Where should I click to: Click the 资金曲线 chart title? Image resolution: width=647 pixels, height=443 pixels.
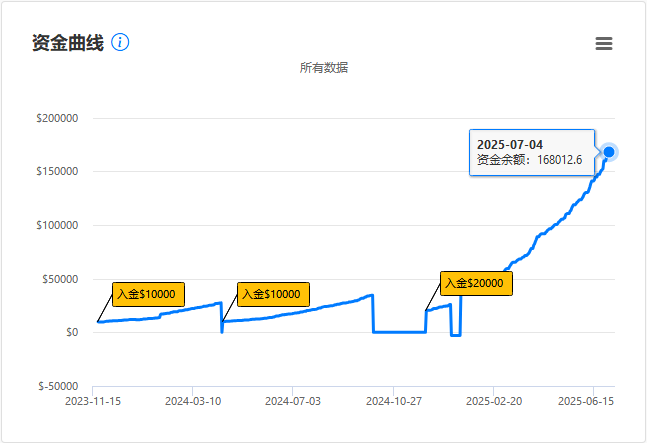68,43
